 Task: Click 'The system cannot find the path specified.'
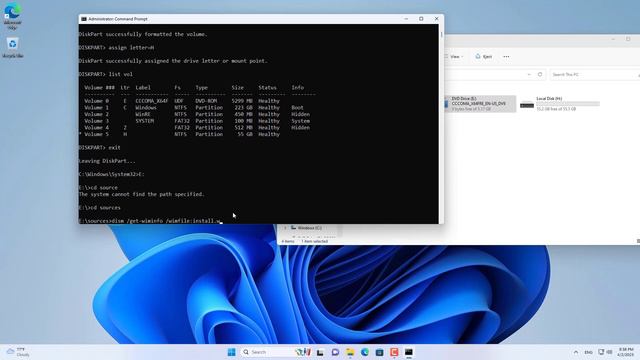click(141, 194)
